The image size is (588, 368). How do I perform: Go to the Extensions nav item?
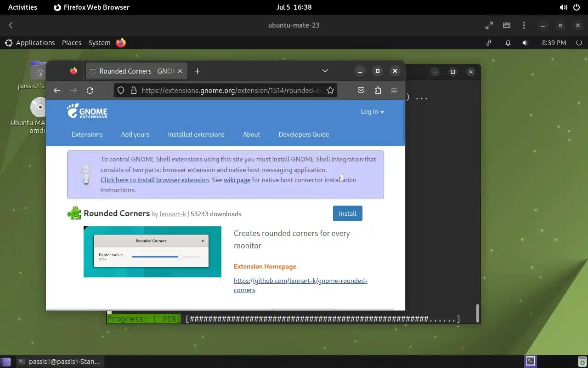(x=87, y=134)
